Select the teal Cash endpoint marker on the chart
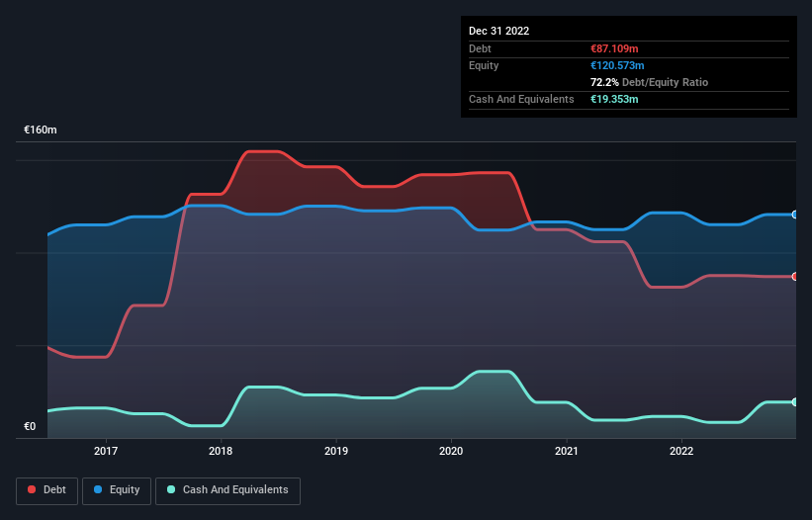The height and width of the screenshot is (520, 812). coord(795,402)
